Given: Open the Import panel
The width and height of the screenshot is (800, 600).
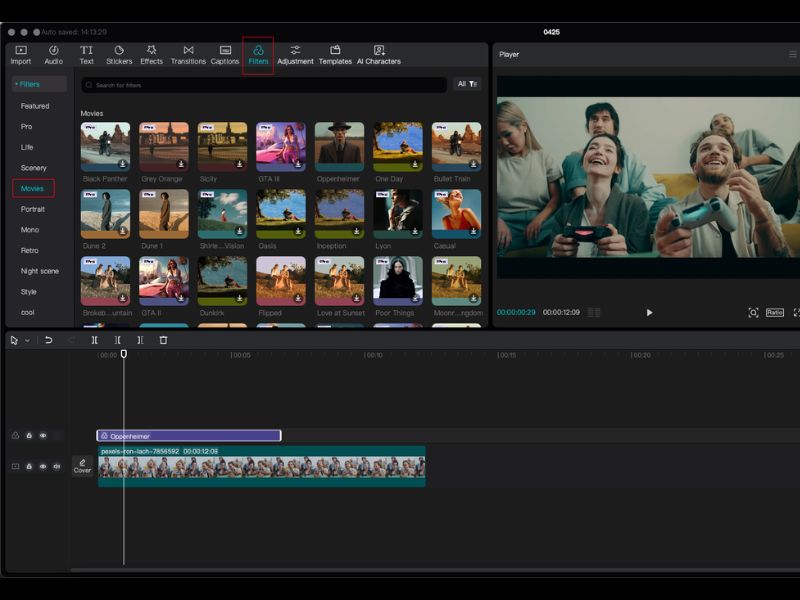Looking at the screenshot, I should 21,55.
